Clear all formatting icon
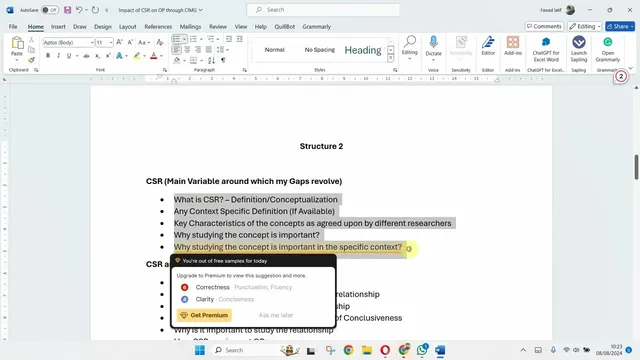Image resolution: width=640 pixels, height=360 pixels. point(160,42)
